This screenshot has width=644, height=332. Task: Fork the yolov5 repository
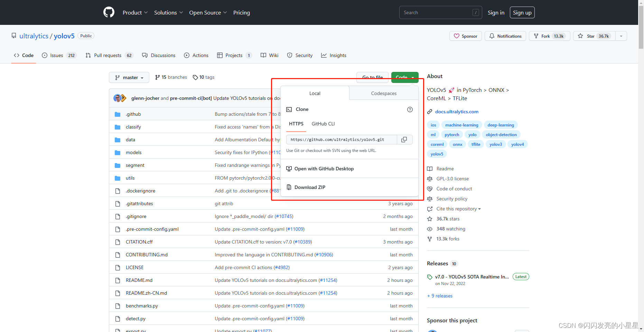tap(550, 36)
